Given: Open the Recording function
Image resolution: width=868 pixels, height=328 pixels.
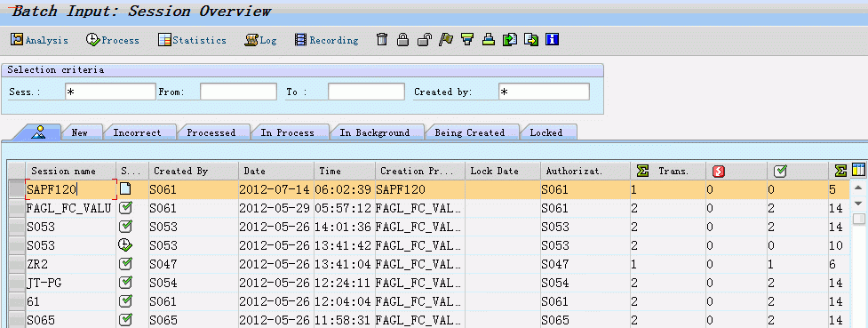Looking at the screenshot, I should (327, 40).
